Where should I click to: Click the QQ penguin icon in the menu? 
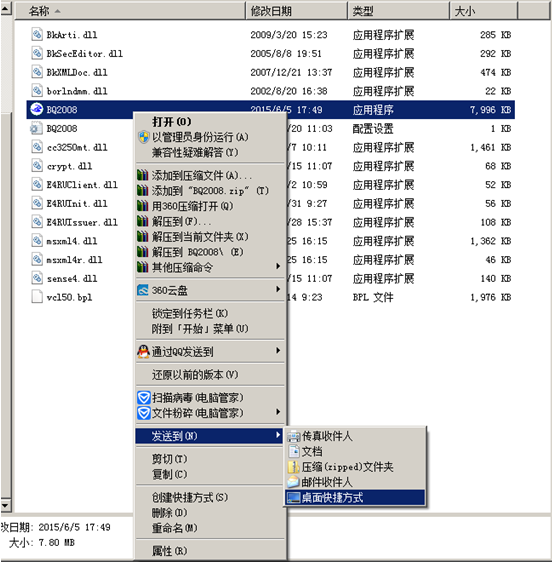coord(143,352)
